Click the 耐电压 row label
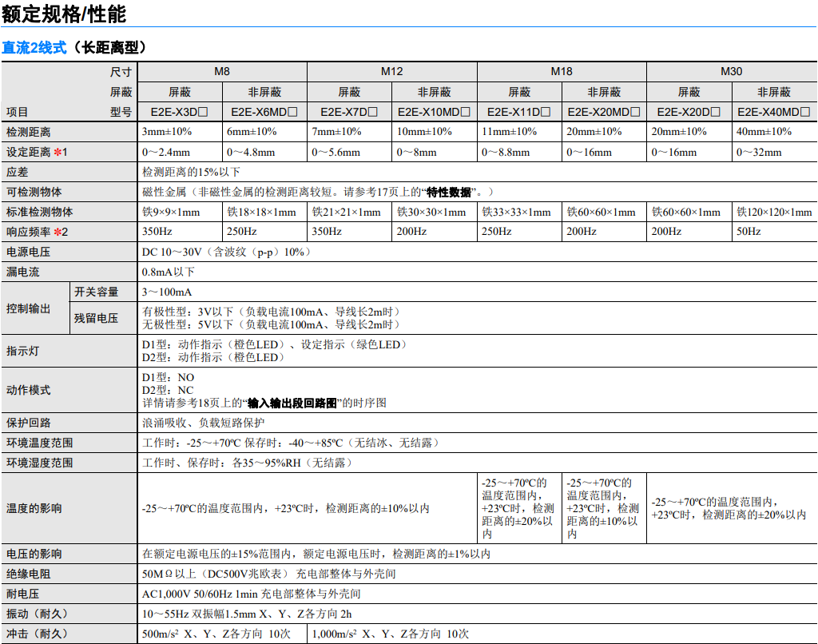The image size is (818, 644). point(22,594)
